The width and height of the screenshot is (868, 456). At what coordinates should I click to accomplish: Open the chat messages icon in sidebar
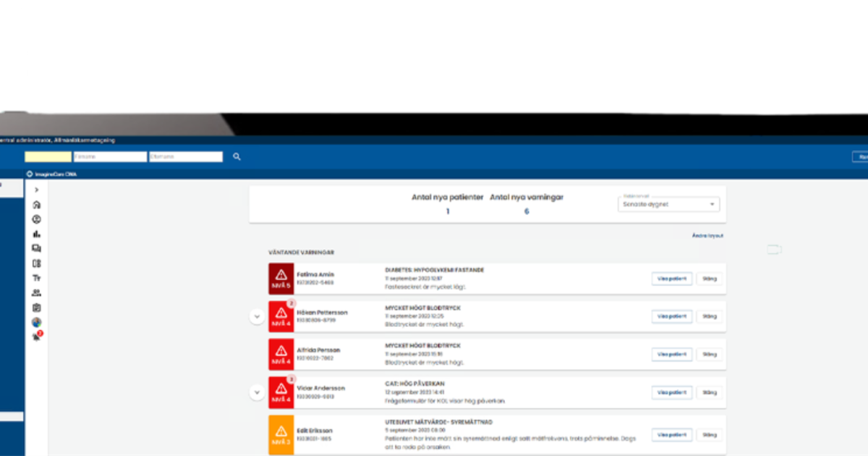pyautogui.click(x=36, y=248)
